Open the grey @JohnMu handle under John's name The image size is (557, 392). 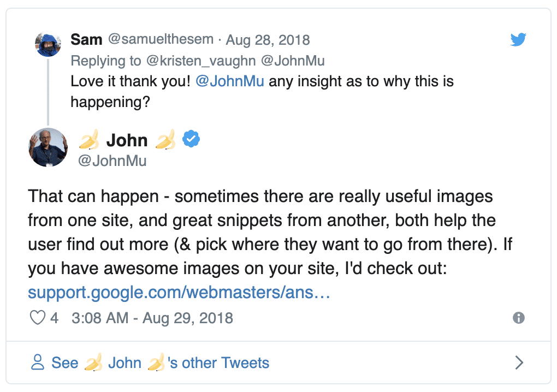pyautogui.click(x=112, y=161)
